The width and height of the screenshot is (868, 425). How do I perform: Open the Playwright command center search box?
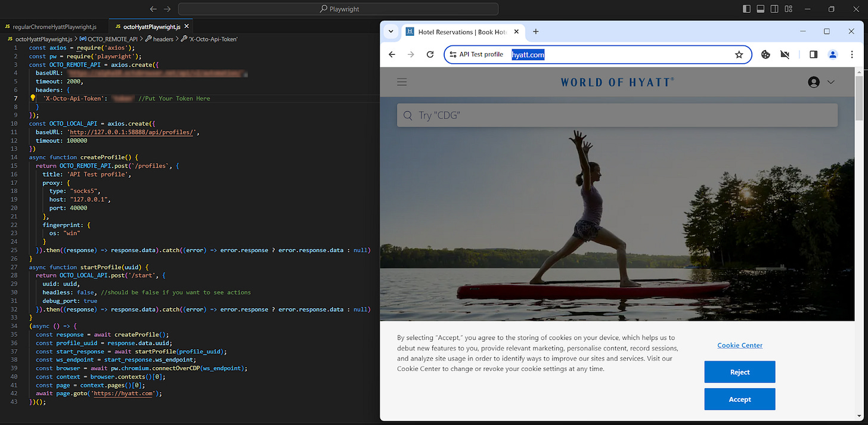click(x=338, y=9)
